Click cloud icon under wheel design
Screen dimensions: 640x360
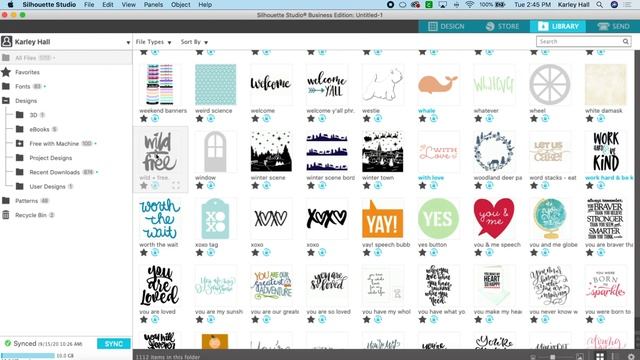[x=545, y=118]
